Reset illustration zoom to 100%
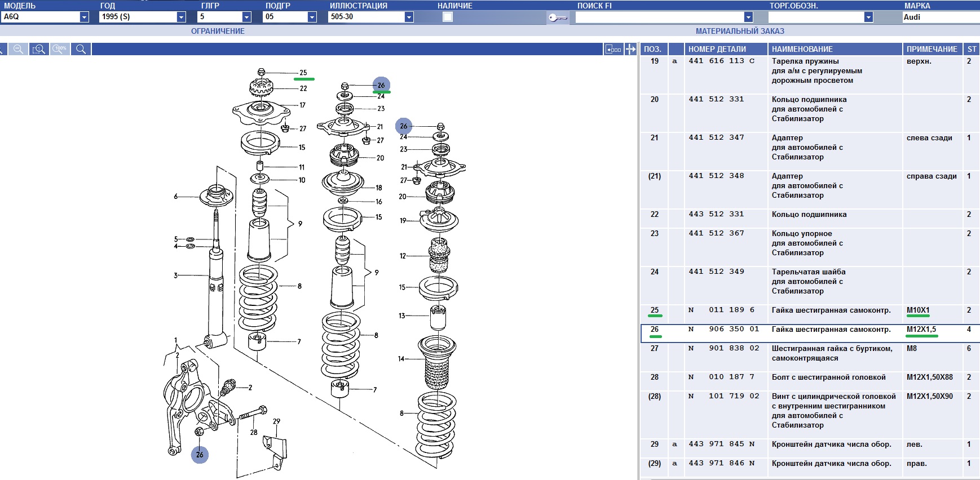980x480 pixels. (60, 50)
